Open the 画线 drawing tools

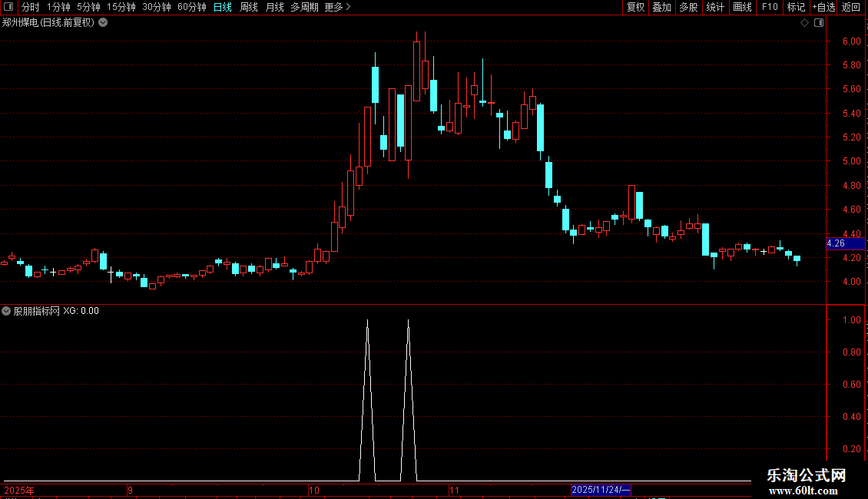click(742, 7)
